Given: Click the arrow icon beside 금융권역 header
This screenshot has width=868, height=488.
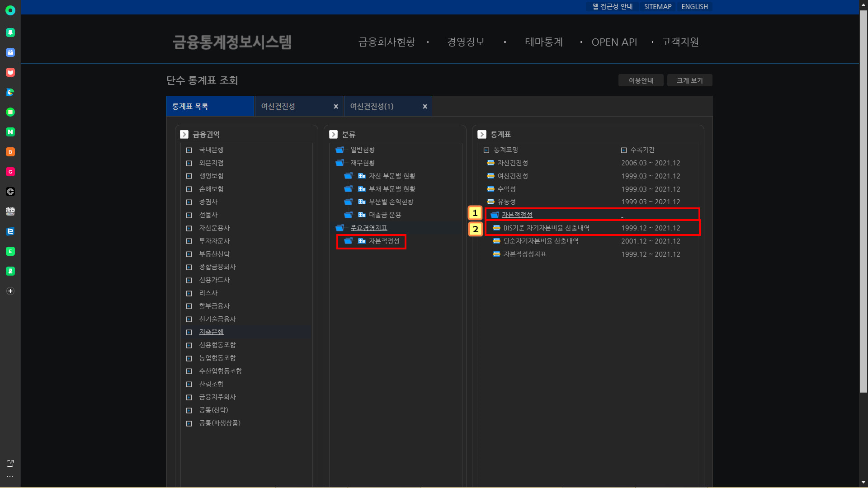Looking at the screenshot, I should [x=184, y=135].
